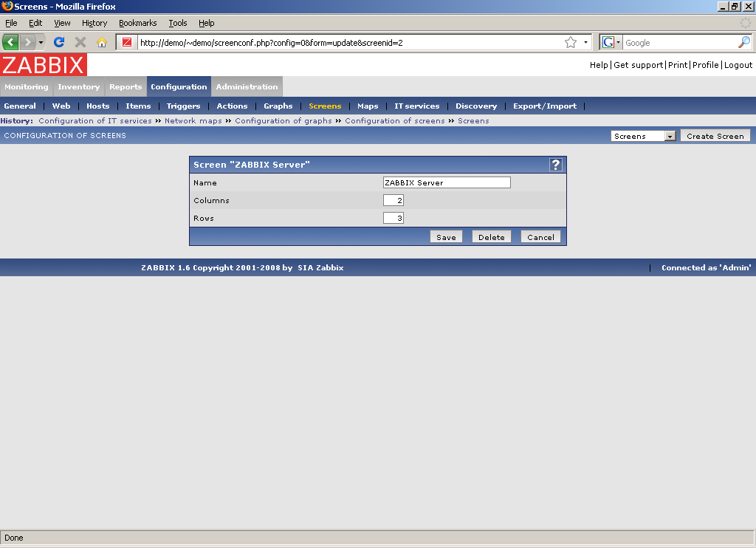Viewport: 756px width, 548px height.
Task: Open the home page icon
Action: click(x=101, y=42)
